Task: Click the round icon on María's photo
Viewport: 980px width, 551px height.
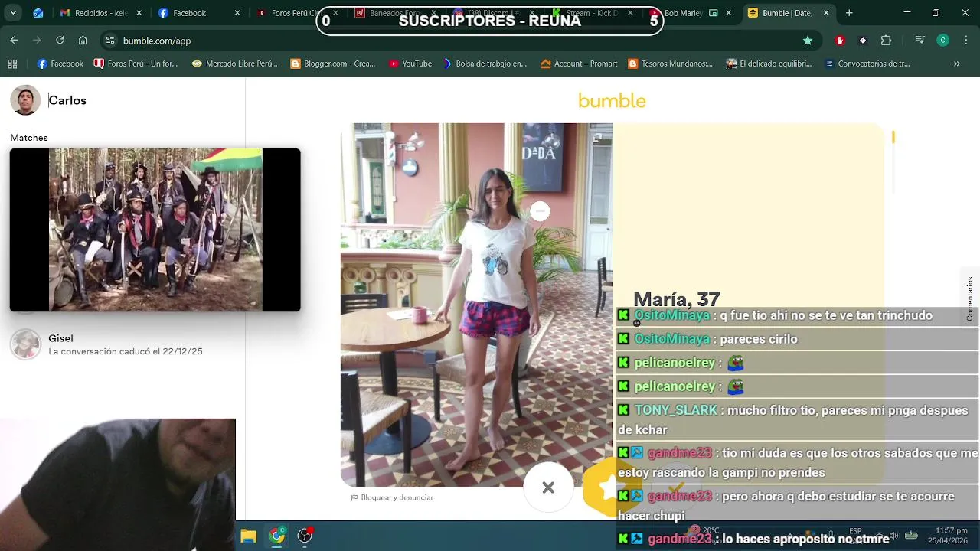Action: [540, 211]
